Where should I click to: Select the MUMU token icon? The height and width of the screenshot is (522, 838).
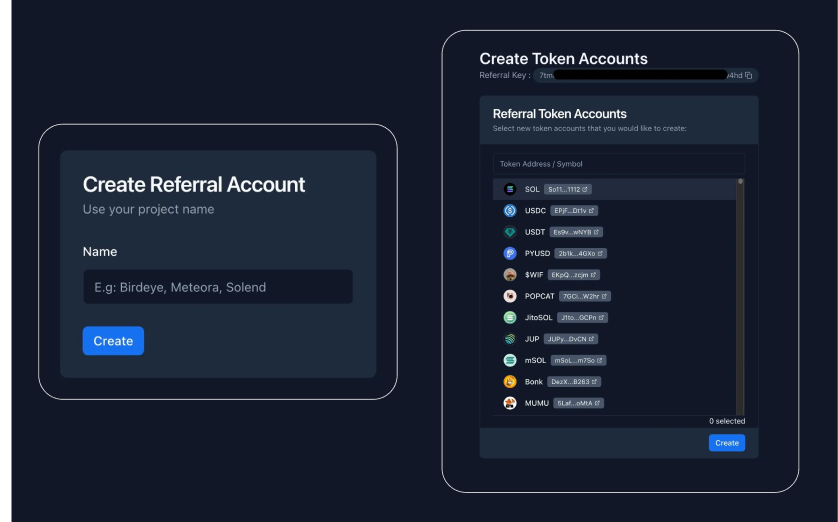pyautogui.click(x=509, y=403)
